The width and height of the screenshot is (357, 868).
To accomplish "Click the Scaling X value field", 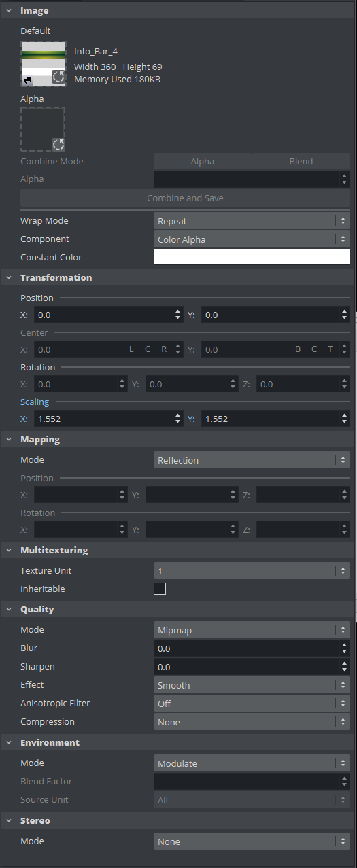I will point(104,419).
